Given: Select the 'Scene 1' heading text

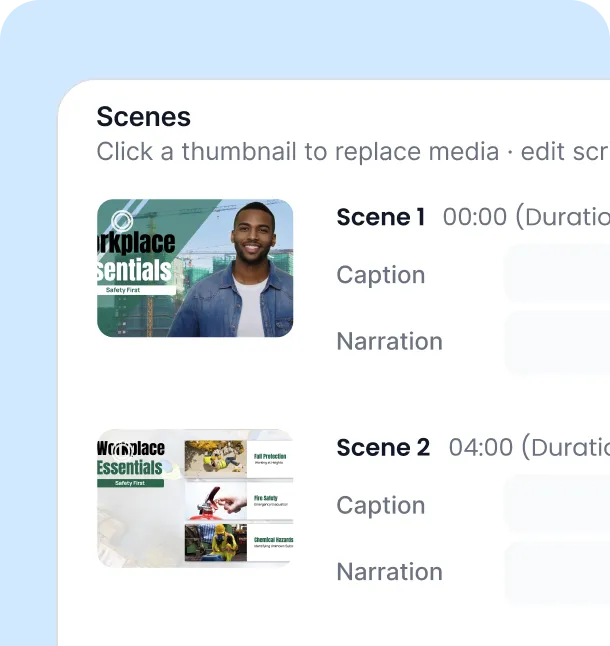Looking at the screenshot, I should pyautogui.click(x=381, y=217).
